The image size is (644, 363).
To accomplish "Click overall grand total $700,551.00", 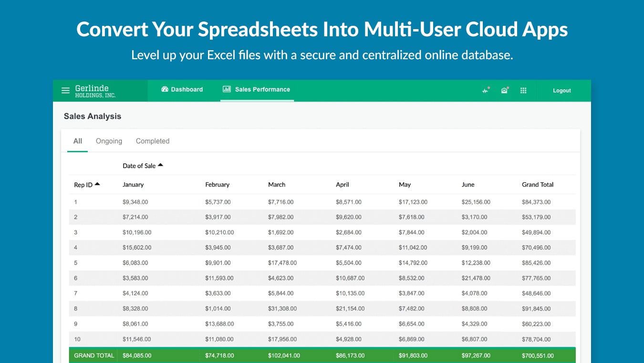I will 538,355.
